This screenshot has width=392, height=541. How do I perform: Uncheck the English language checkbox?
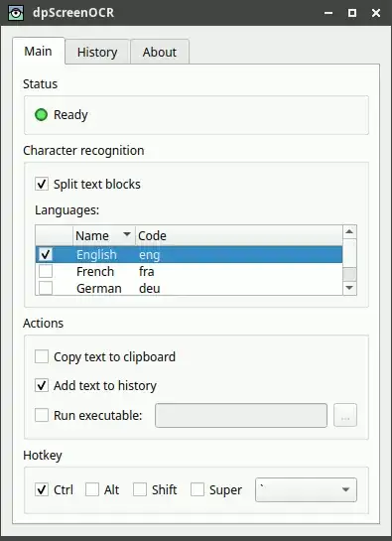pos(46,255)
